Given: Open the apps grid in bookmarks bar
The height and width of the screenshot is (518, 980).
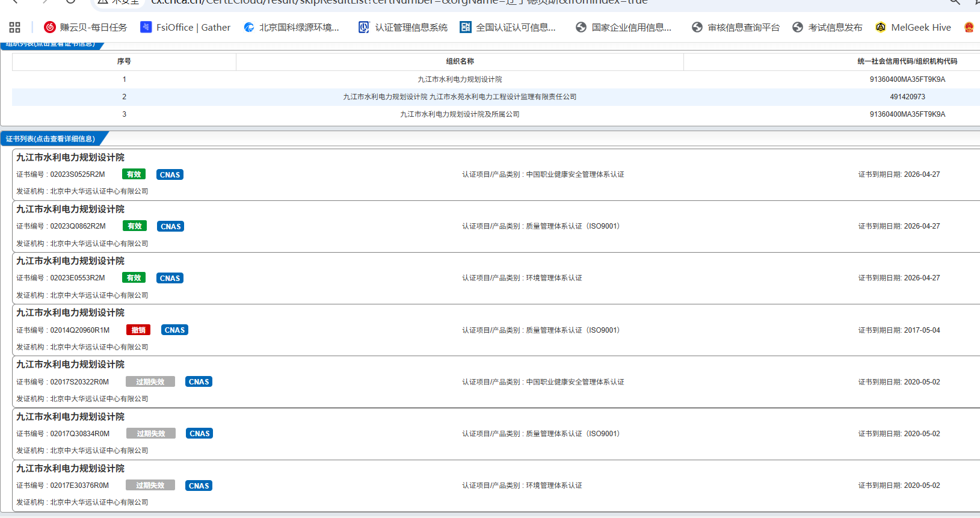Looking at the screenshot, I should (15, 27).
